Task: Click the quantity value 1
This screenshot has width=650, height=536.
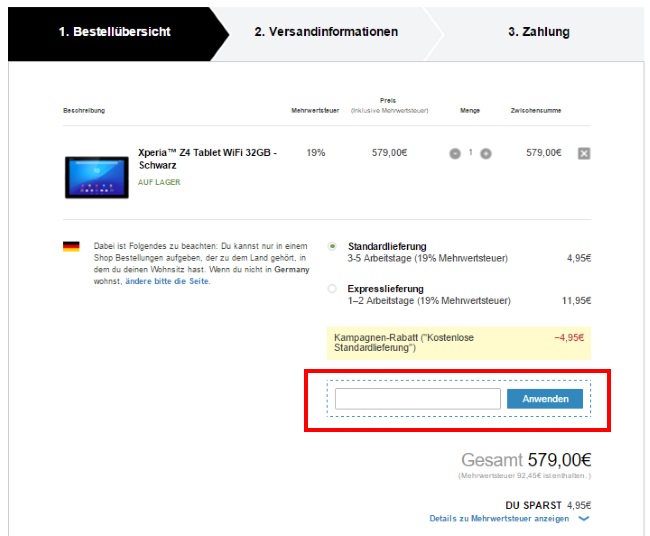Action: point(471,153)
